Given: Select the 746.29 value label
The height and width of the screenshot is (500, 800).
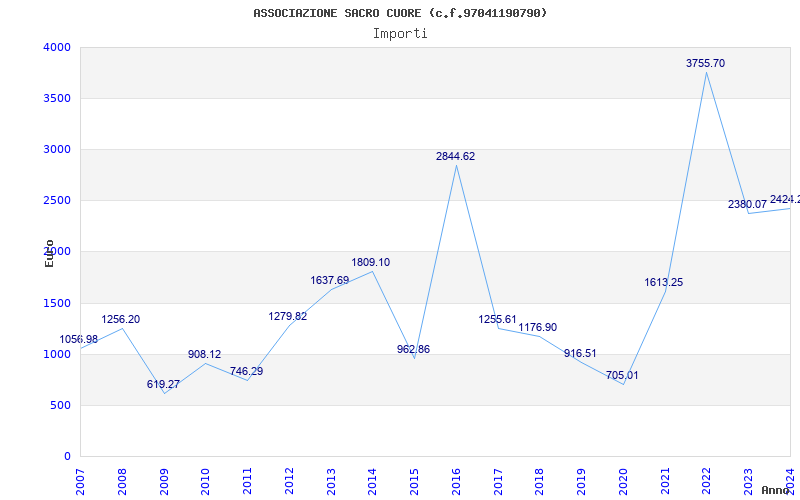Looking at the screenshot, I should (246, 371).
